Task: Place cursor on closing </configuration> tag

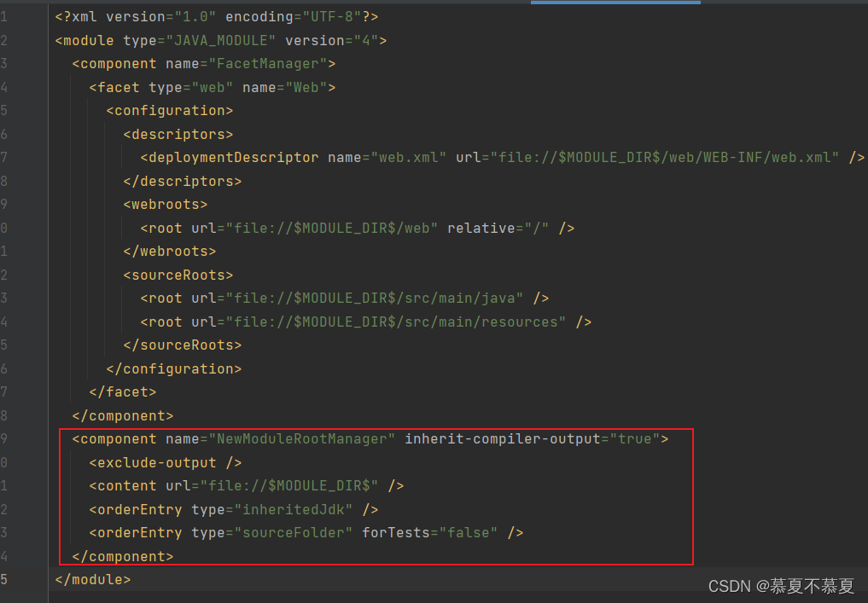Action: [174, 369]
